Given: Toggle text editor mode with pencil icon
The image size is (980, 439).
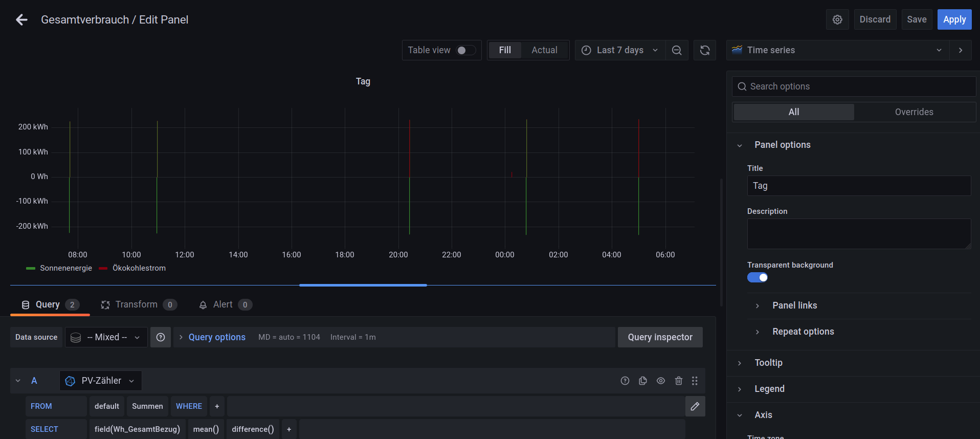Looking at the screenshot, I should tap(695, 406).
